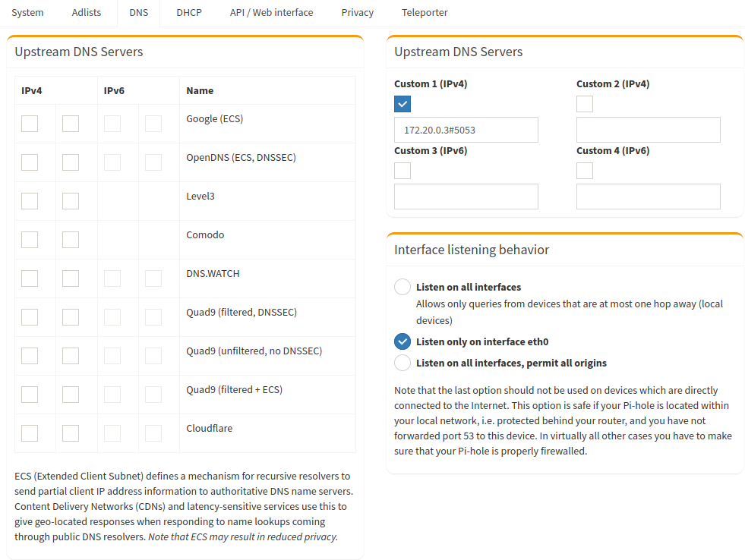Click the Comodo name cell

click(x=267, y=240)
